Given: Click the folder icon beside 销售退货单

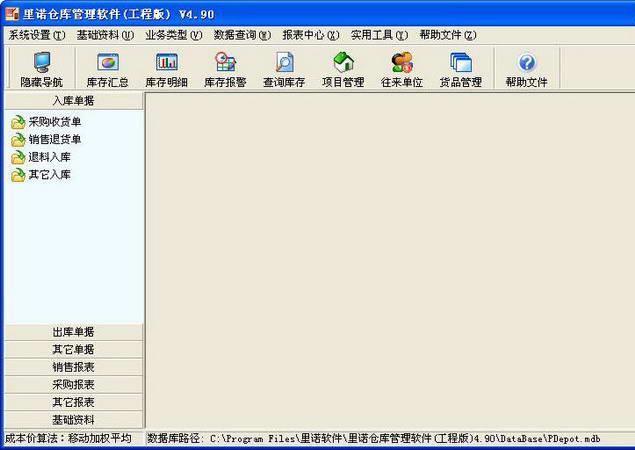Looking at the screenshot, I should point(18,140).
